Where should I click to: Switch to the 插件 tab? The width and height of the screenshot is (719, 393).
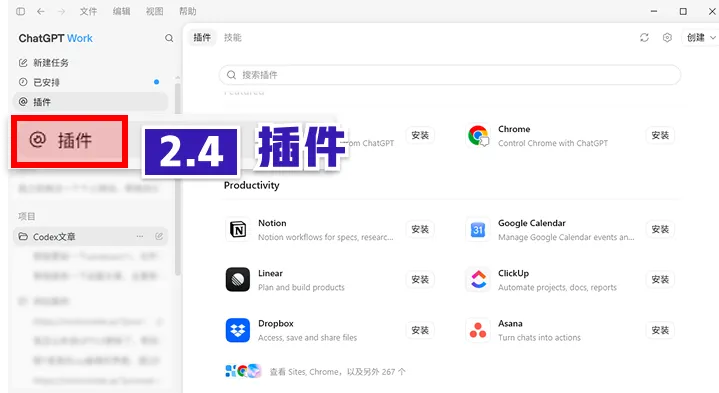pos(202,38)
